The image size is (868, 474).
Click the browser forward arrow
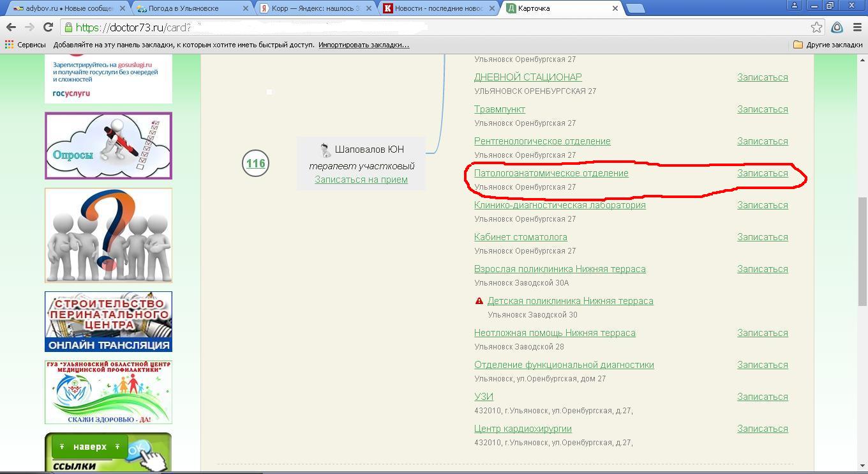pyautogui.click(x=29, y=27)
